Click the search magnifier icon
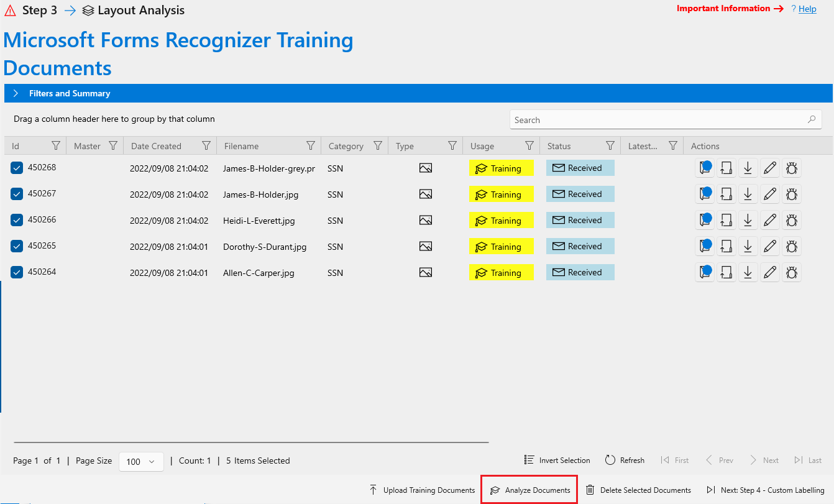This screenshot has height=504, width=834. pos(811,119)
